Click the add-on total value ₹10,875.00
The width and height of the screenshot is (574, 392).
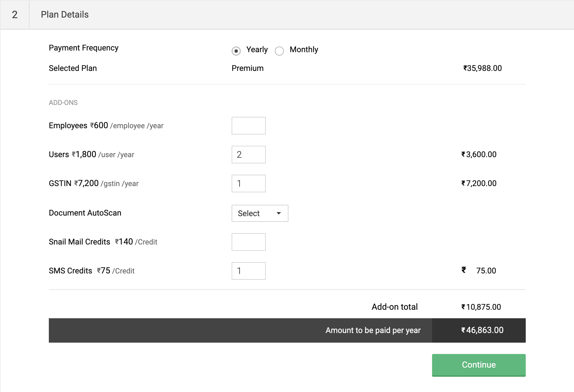pyautogui.click(x=481, y=307)
